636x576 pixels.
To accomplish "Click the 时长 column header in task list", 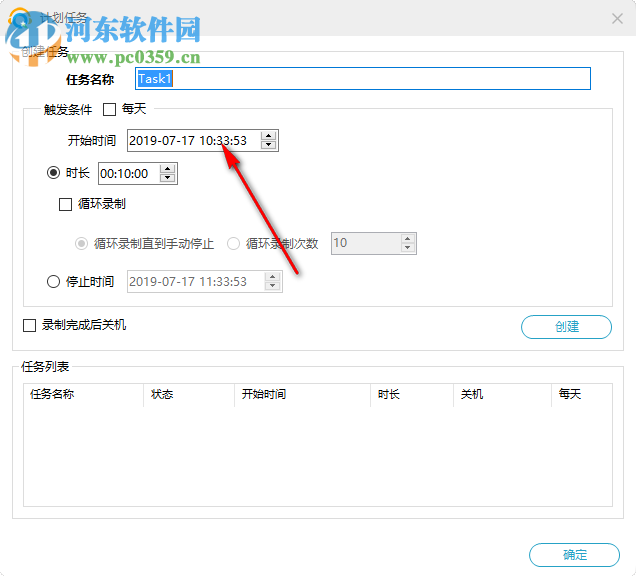I will 412,395.
